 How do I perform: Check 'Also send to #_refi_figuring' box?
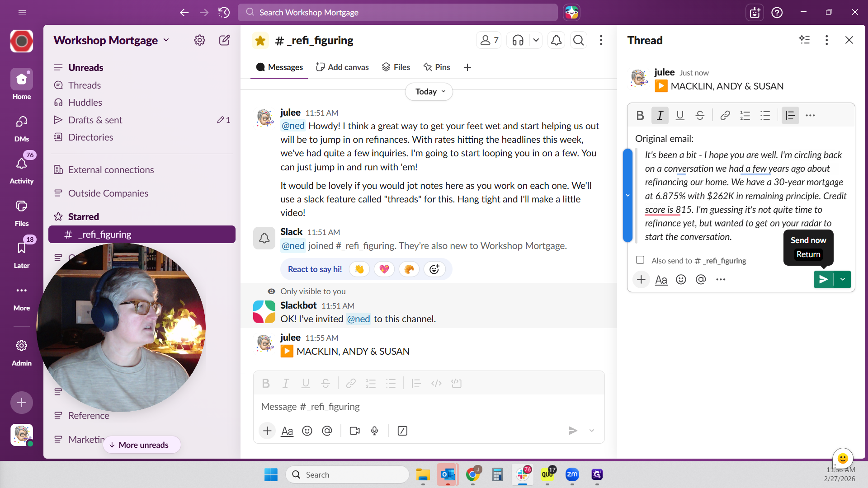(640, 260)
